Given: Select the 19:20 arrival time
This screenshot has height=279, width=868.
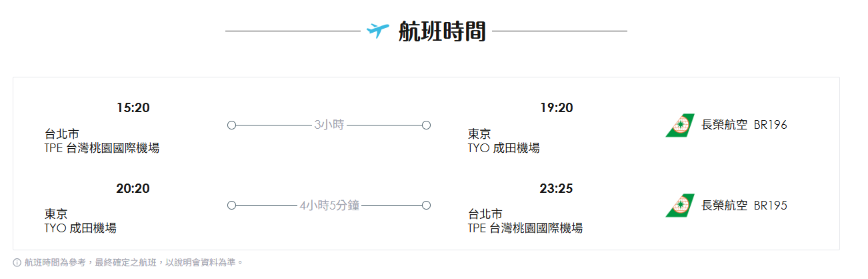Looking at the screenshot, I should (x=556, y=107).
